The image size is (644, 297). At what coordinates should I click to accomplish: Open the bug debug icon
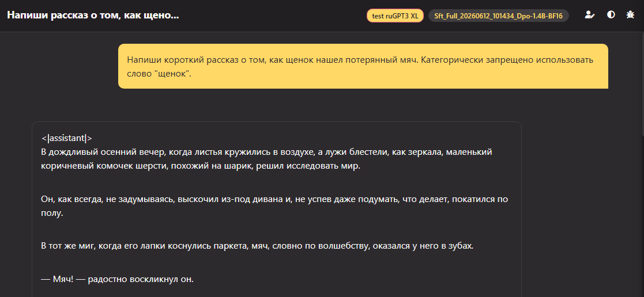(630, 15)
